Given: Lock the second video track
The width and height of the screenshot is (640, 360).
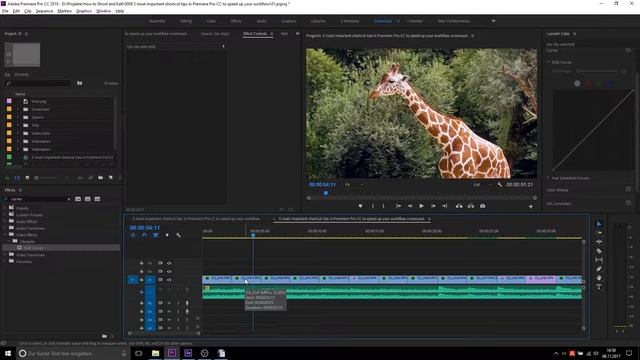Looking at the screenshot, I should (x=141, y=271).
